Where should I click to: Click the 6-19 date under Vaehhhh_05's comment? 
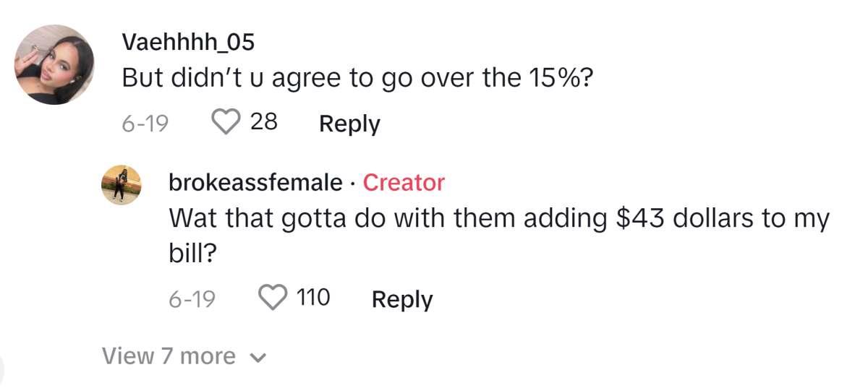coord(145,123)
